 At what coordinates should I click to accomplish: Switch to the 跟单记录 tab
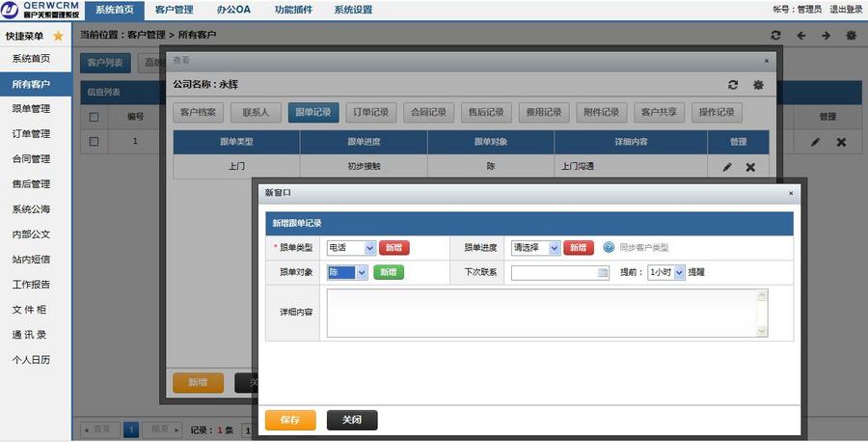(x=313, y=112)
